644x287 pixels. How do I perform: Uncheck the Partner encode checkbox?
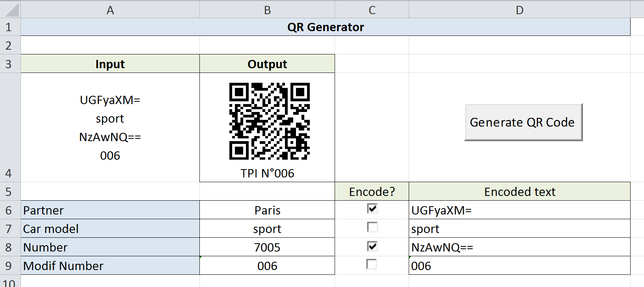pos(372,208)
